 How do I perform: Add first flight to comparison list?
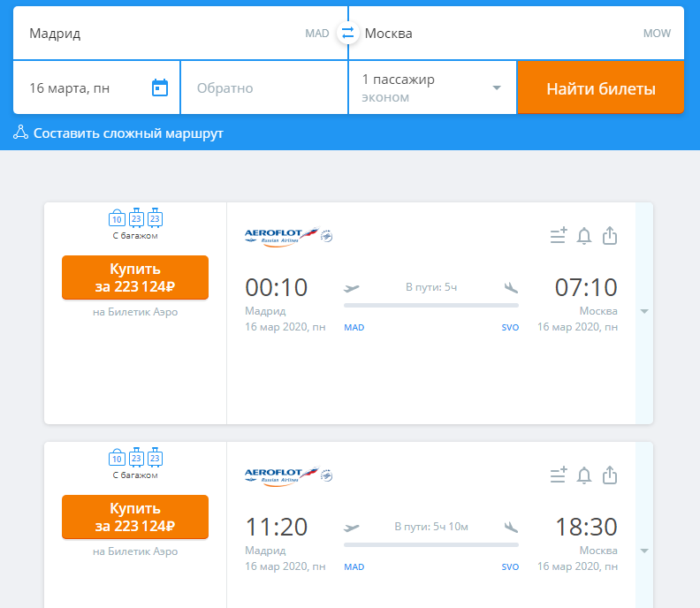(559, 236)
